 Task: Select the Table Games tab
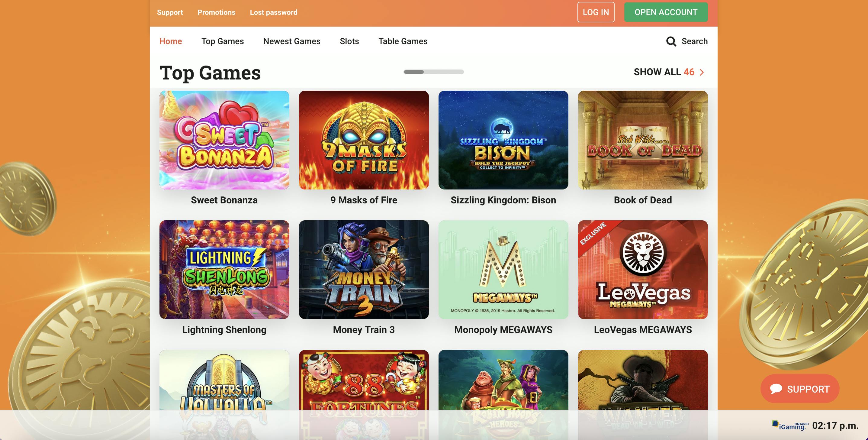pos(403,41)
